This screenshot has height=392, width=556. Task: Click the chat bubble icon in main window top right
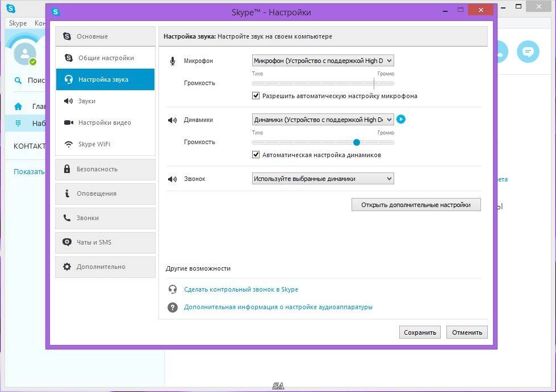[x=528, y=52]
